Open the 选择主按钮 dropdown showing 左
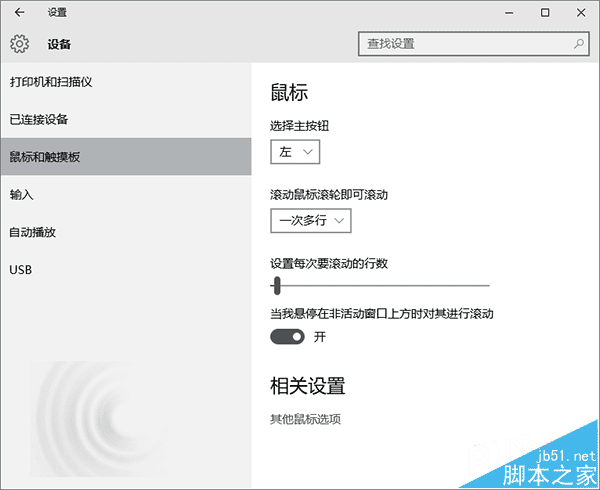The image size is (600, 490). (295, 152)
